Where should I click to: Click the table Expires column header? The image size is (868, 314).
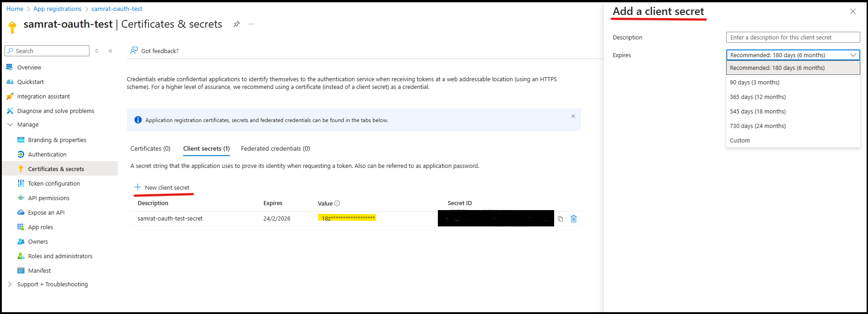pos(273,203)
